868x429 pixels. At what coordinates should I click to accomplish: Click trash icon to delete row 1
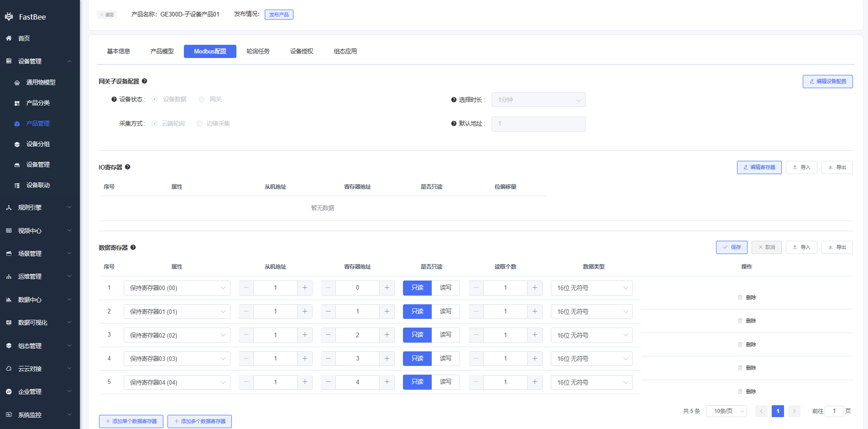click(740, 297)
